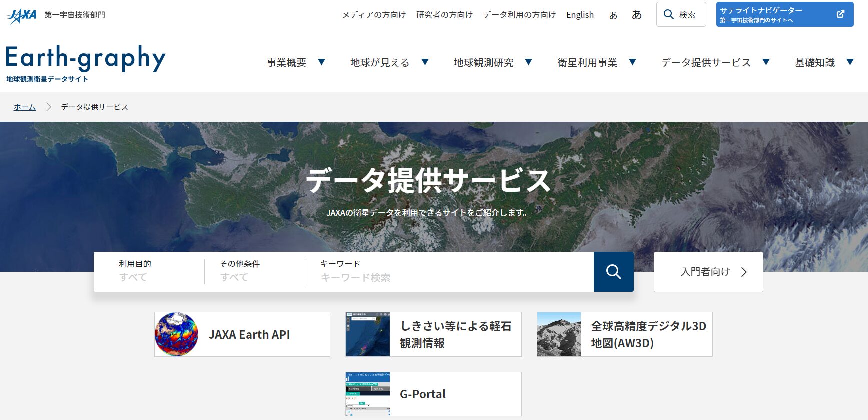This screenshot has width=868, height=420.
Task: Click the G-Portal screenshot thumbnail
Action: tap(367, 394)
